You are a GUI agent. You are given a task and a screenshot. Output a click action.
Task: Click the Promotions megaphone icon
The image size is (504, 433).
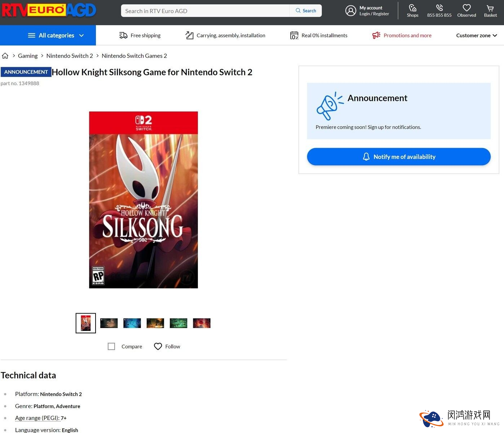coord(376,35)
